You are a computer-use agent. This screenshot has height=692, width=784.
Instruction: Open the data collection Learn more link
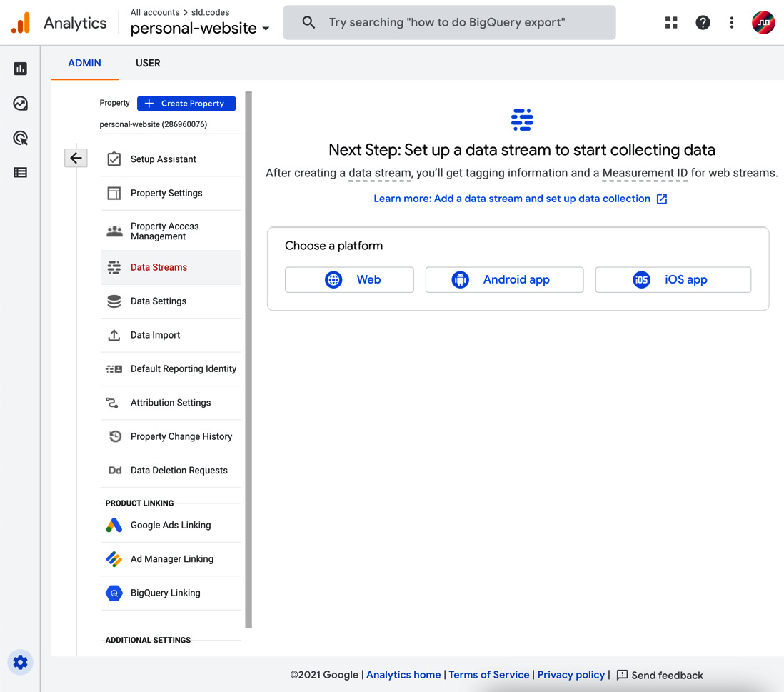pos(513,199)
